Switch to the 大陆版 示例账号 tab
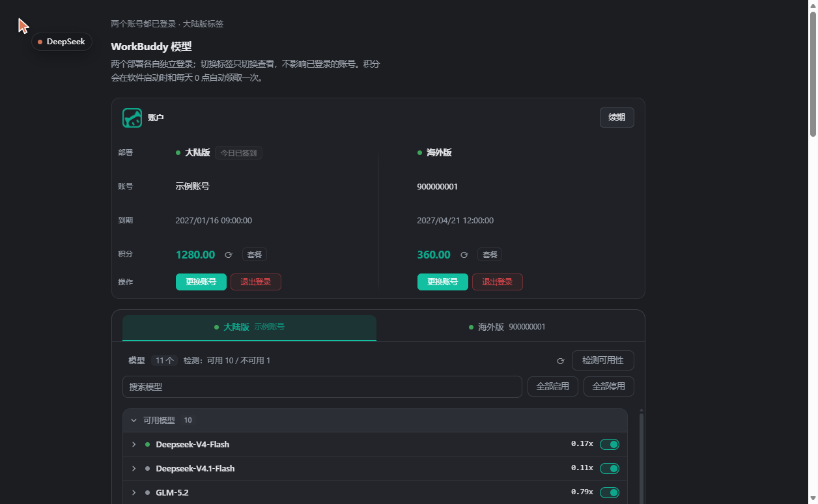 click(x=249, y=328)
